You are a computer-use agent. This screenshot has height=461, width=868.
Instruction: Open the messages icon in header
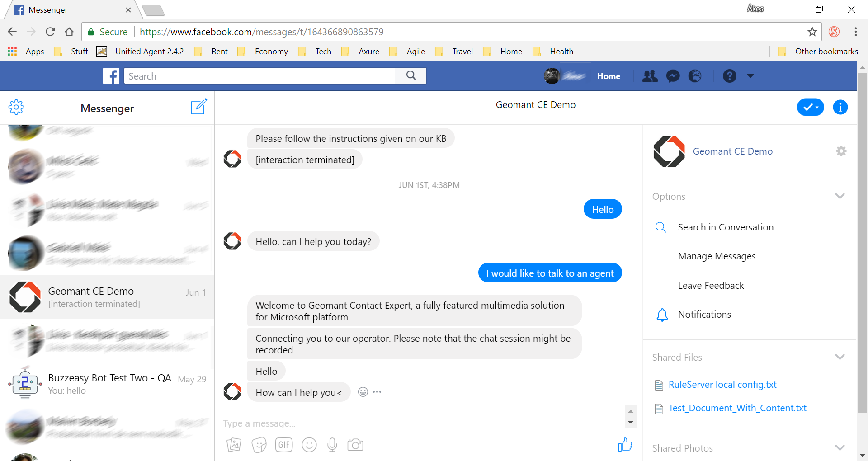[x=673, y=76]
